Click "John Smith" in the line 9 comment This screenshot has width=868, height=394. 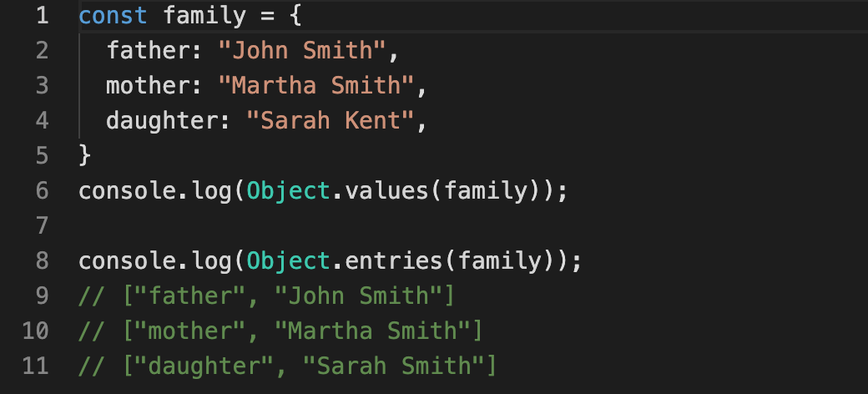(x=358, y=295)
